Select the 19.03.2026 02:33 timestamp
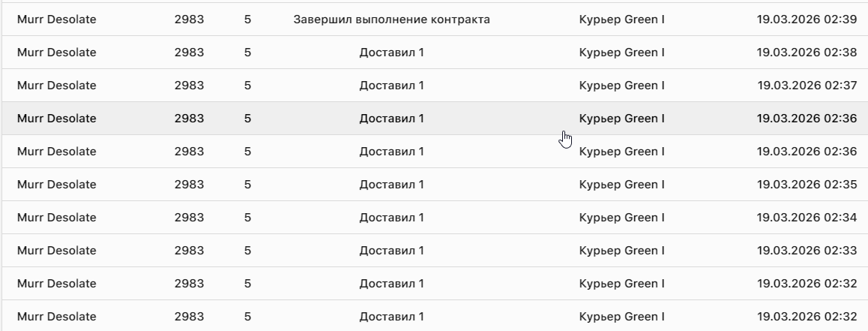This screenshot has height=331, width=868. point(807,251)
